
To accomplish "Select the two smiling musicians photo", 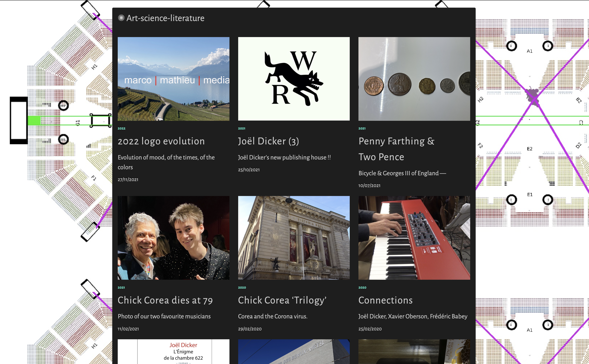I will coord(173,238).
